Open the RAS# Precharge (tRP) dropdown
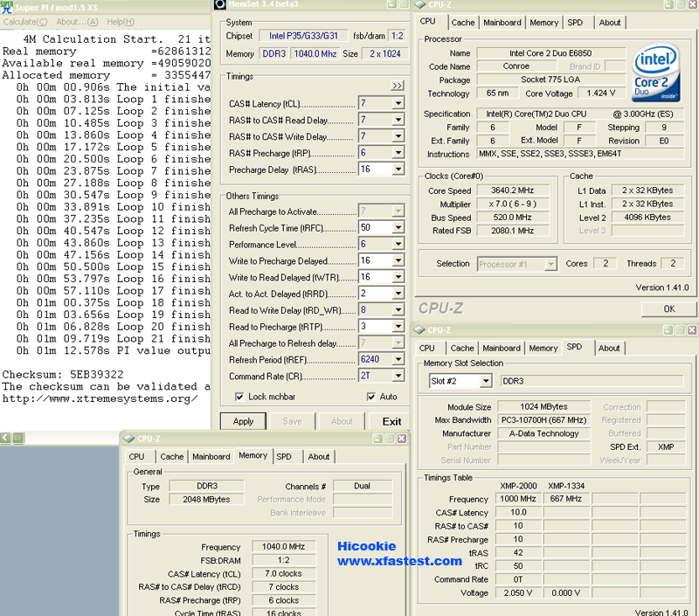 pos(398,153)
